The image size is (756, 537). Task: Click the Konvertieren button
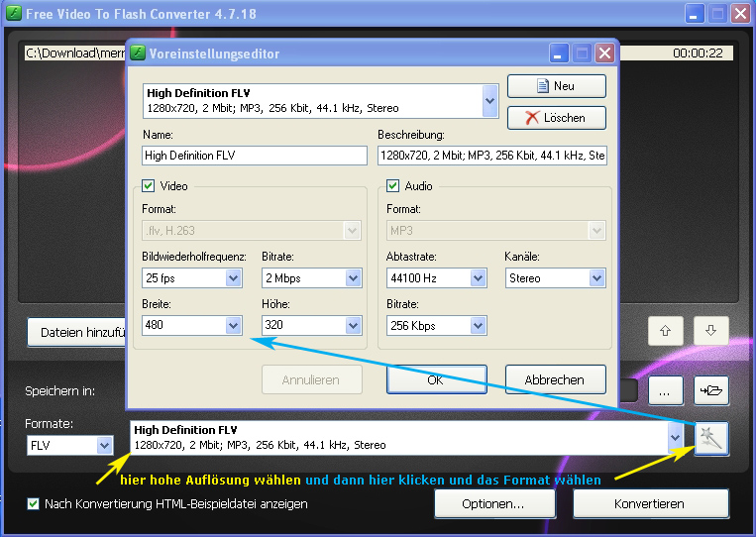click(x=650, y=503)
